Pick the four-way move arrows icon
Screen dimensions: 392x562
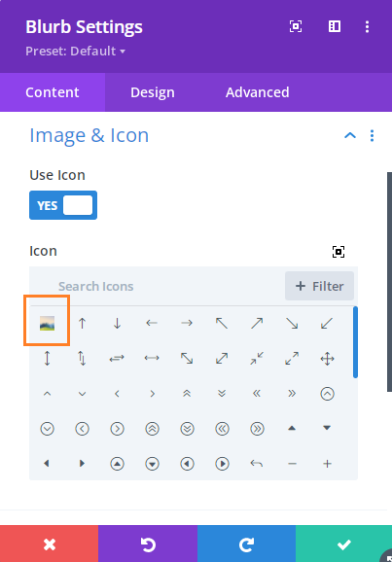pyautogui.click(x=327, y=359)
